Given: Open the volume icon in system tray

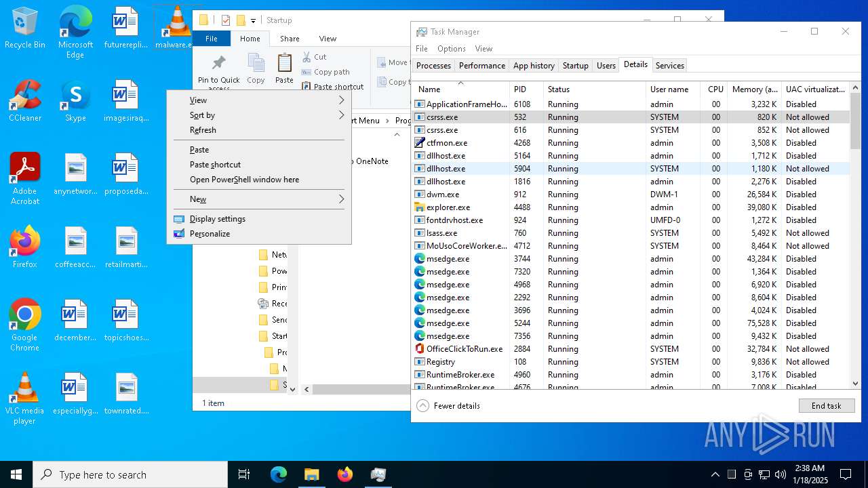Looking at the screenshot, I should click(781, 474).
